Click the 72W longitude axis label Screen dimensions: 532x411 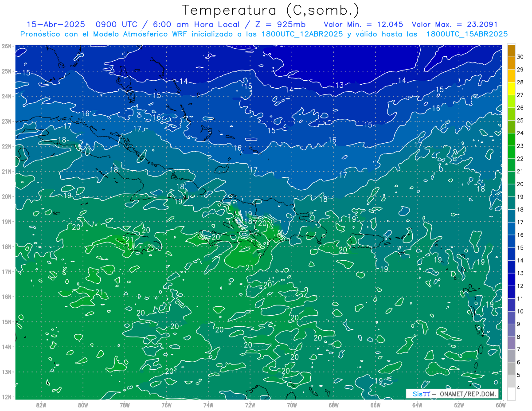pos(250,405)
